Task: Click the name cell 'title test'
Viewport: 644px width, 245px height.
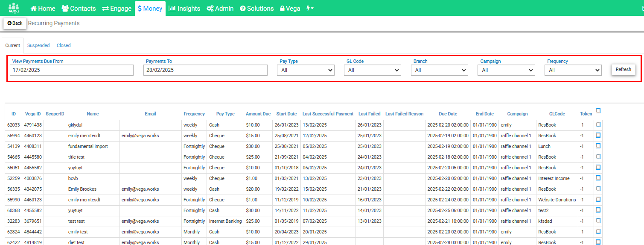Action: [76, 157]
